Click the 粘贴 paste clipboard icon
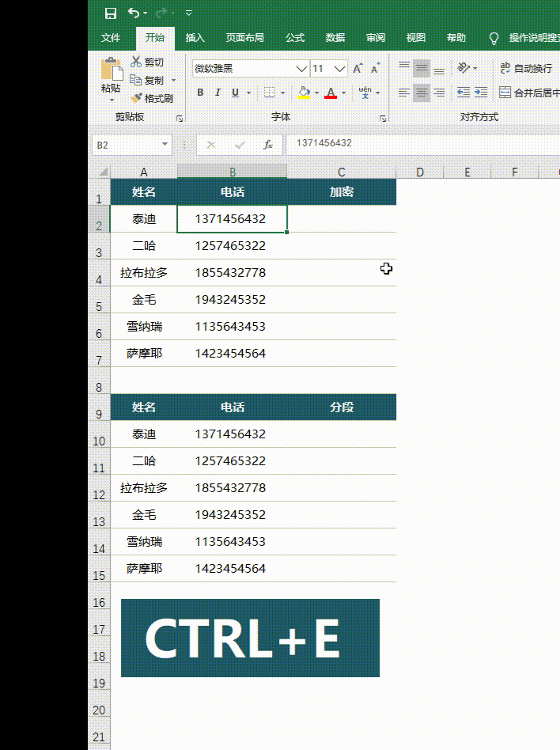This screenshot has width=560, height=750. 112,69
